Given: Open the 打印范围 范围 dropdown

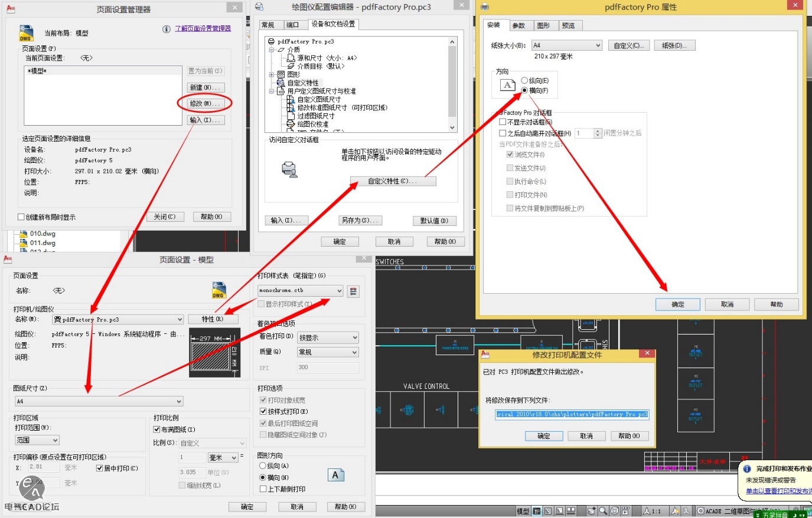Looking at the screenshot, I should 37,440.
